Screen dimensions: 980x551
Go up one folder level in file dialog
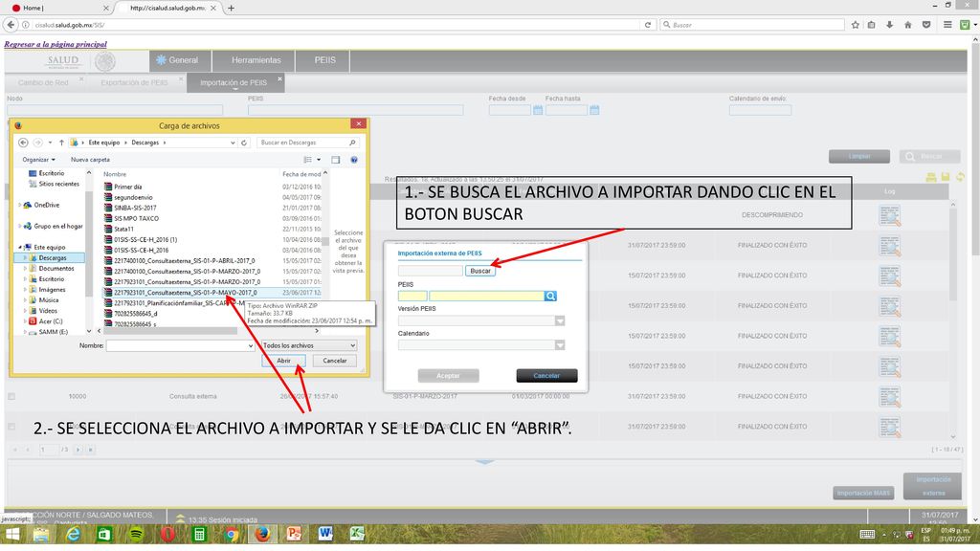pos(61,143)
